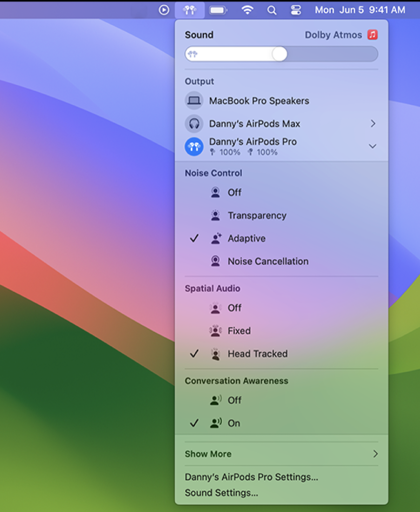Viewport: 420px width, 512px height.
Task: Click the Spatial Audio section heading
Action: 212,288
